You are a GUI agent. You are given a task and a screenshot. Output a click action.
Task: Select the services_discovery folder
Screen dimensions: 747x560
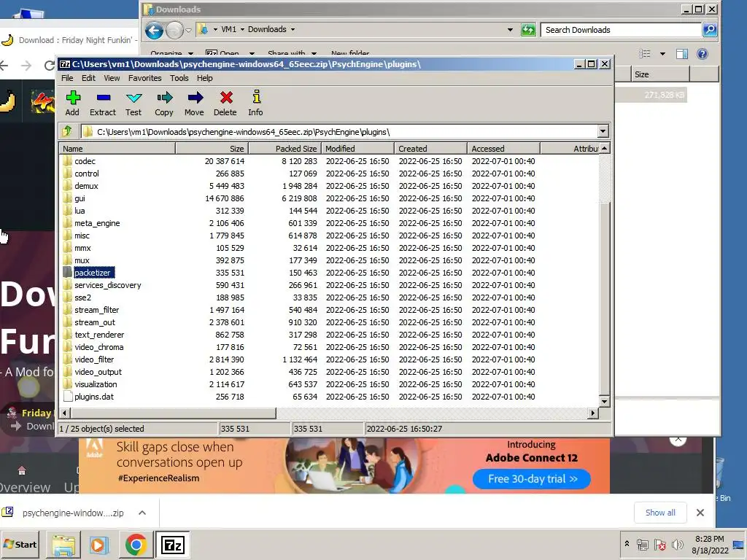[x=108, y=285]
